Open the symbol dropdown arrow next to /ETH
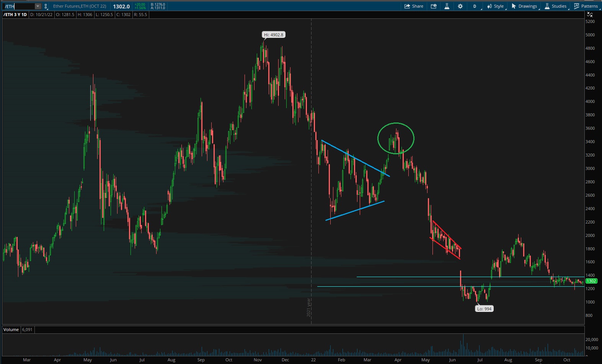602x364 pixels. (x=38, y=6)
